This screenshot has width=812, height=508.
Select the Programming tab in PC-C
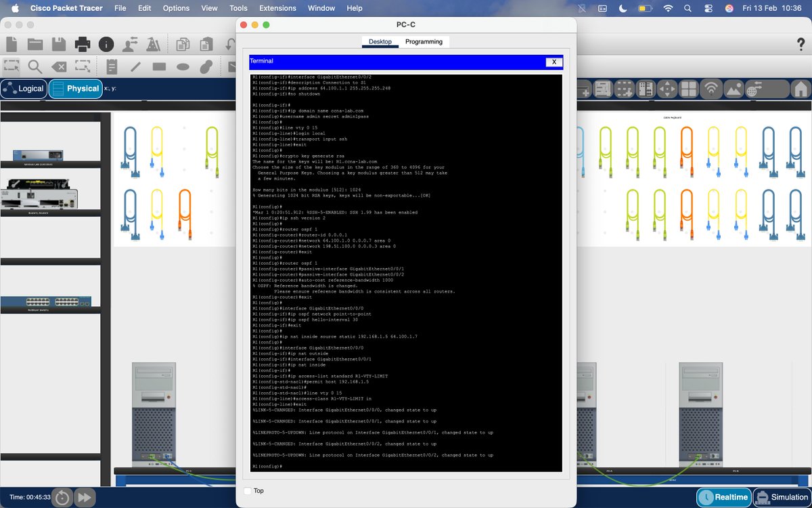[x=424, y=41]
